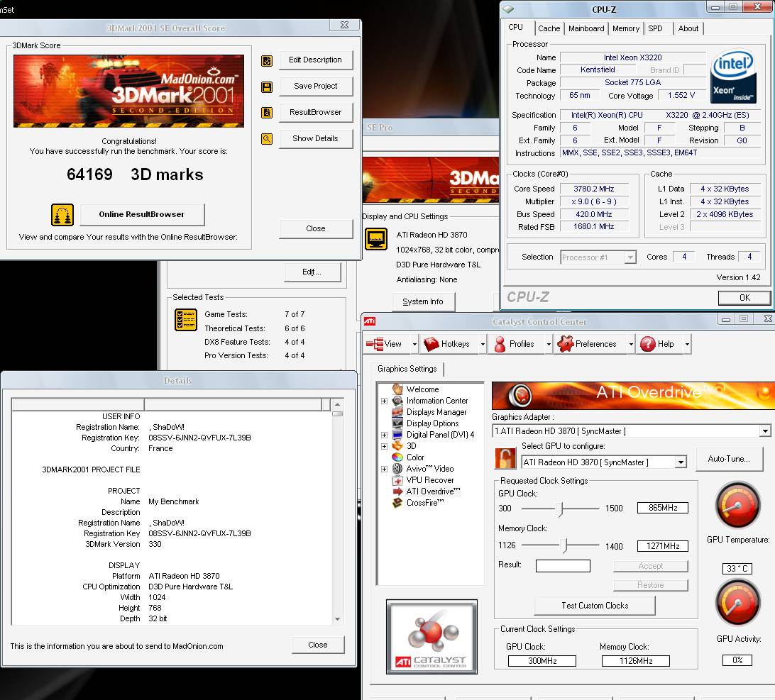Screen dimensions: 775x700
Task: Expand the 3D tree node
Action: point(384,447)
